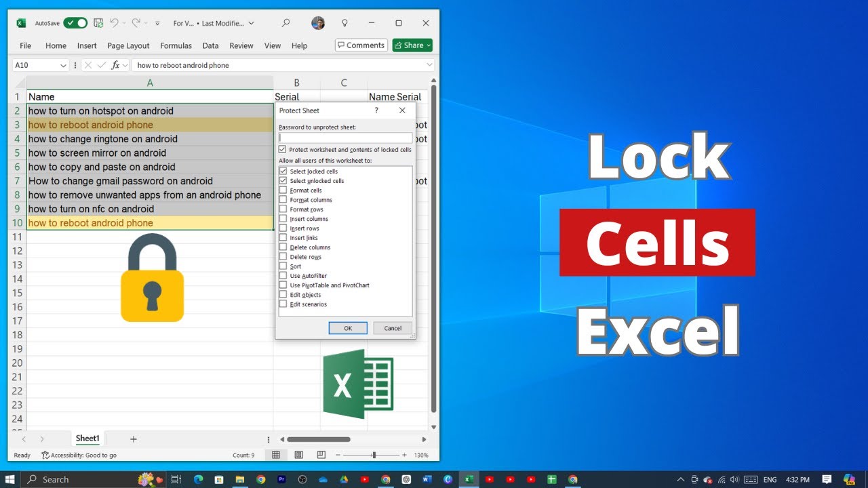Click the Password to unprotect sheet field
The height and width of the screenshot is (488, 868).
345,138
